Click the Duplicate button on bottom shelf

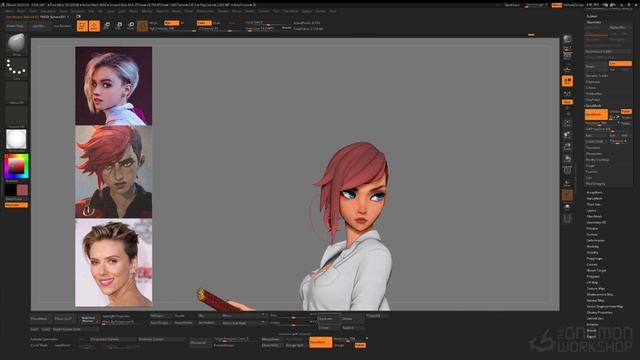pos(329,319)
